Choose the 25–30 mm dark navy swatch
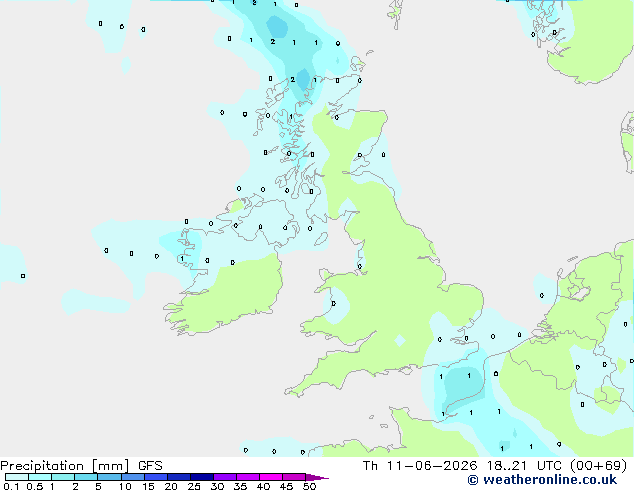This screenshot has height=490, width=634. click(x=201, y=477)
